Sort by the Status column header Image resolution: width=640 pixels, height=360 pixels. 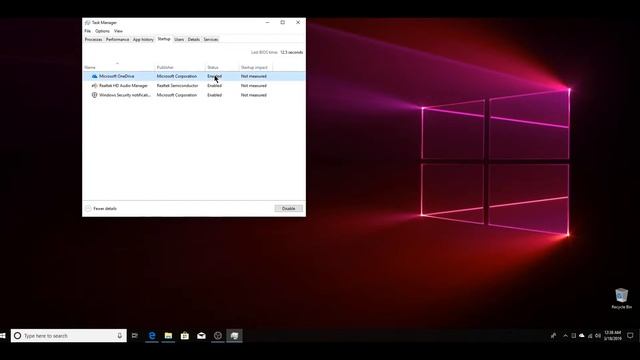[222, 67]
